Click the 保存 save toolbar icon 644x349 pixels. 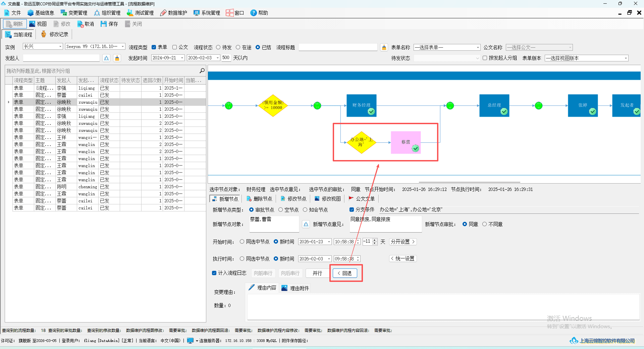pyautogui.click(x=104, y=24)
